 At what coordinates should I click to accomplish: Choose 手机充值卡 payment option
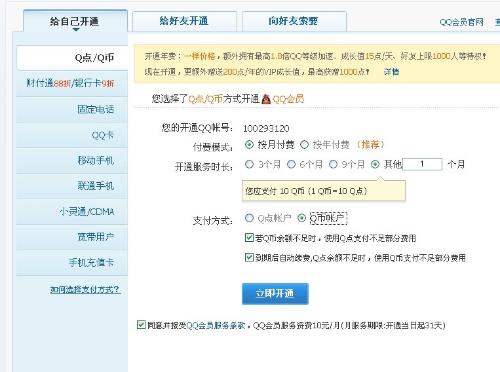pyautogui.click(x=72, y=262)
